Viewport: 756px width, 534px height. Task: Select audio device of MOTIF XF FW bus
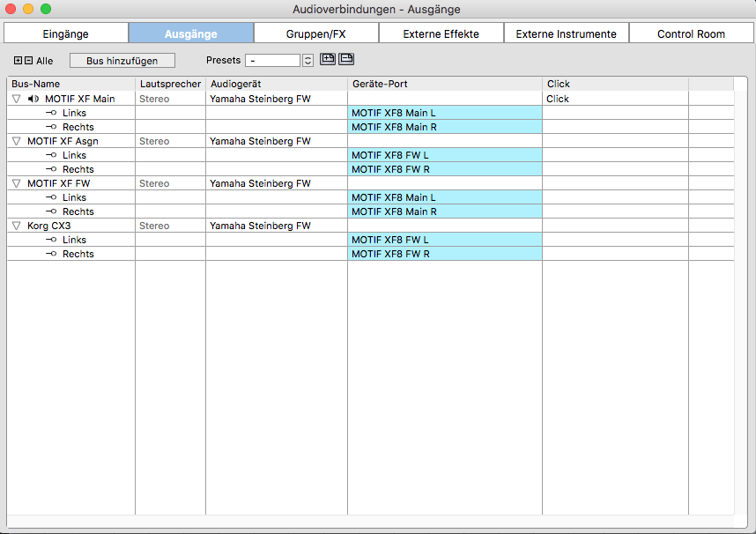tap(277, 184)
